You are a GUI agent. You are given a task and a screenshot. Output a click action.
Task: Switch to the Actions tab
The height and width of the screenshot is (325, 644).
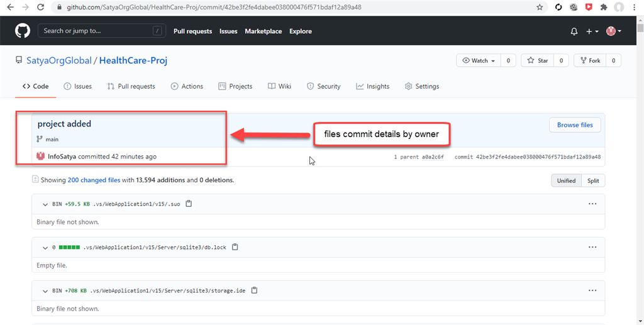pyautogui.click(x=187, y=86)
